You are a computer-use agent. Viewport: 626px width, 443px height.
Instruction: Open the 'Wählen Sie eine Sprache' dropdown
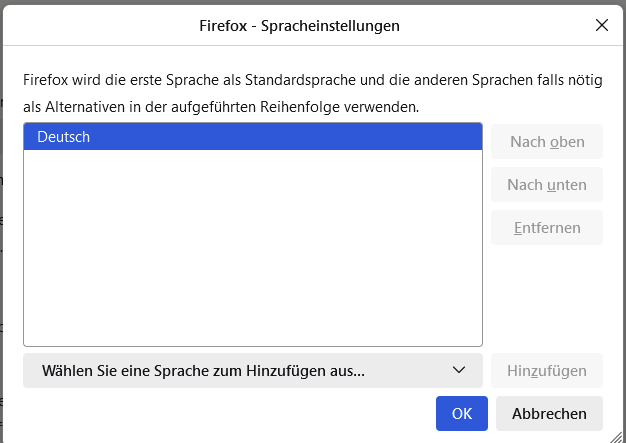point(252,370)
